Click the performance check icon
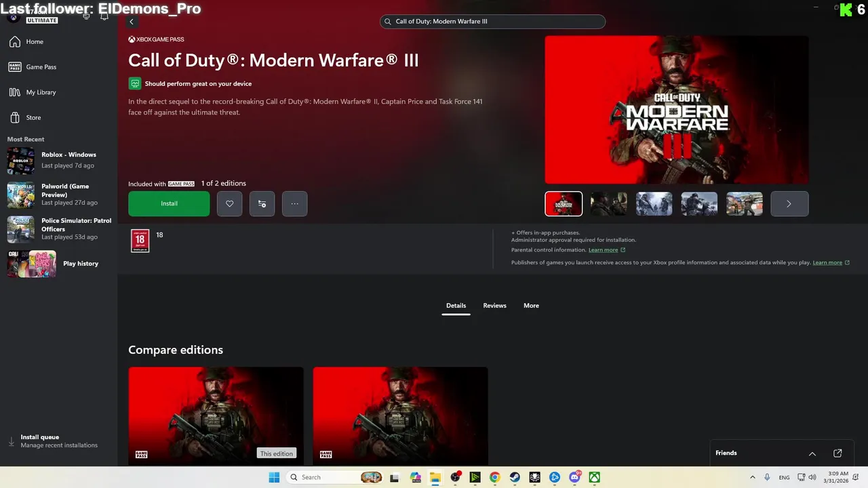 (135, 83)
